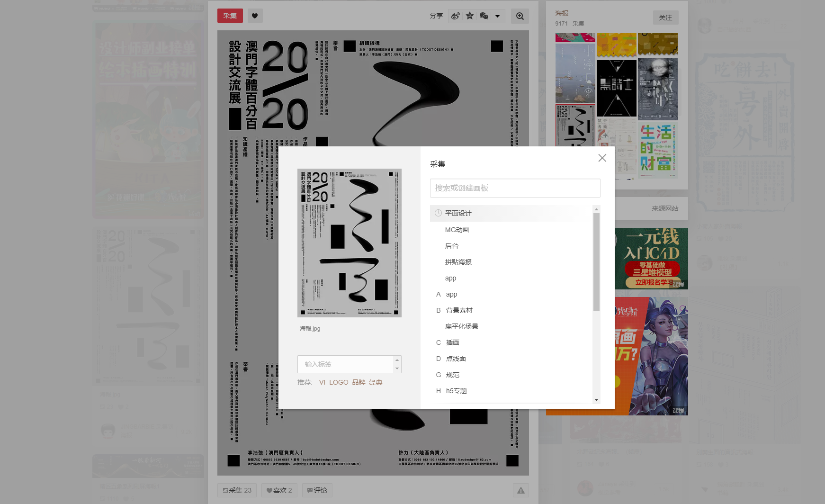Click the board list scroll-down arrow
The image size is (825, 504).
click(596, 400)
